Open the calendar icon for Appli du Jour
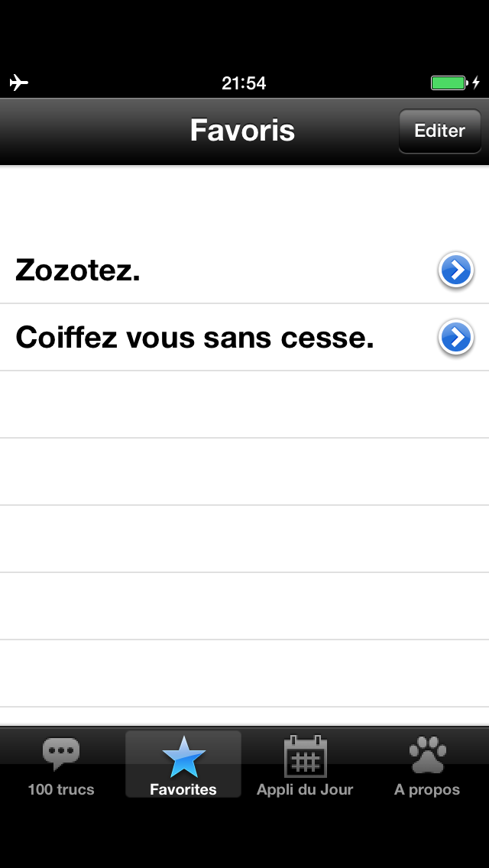Screen dimensions: 489x868 pos(305,756)
